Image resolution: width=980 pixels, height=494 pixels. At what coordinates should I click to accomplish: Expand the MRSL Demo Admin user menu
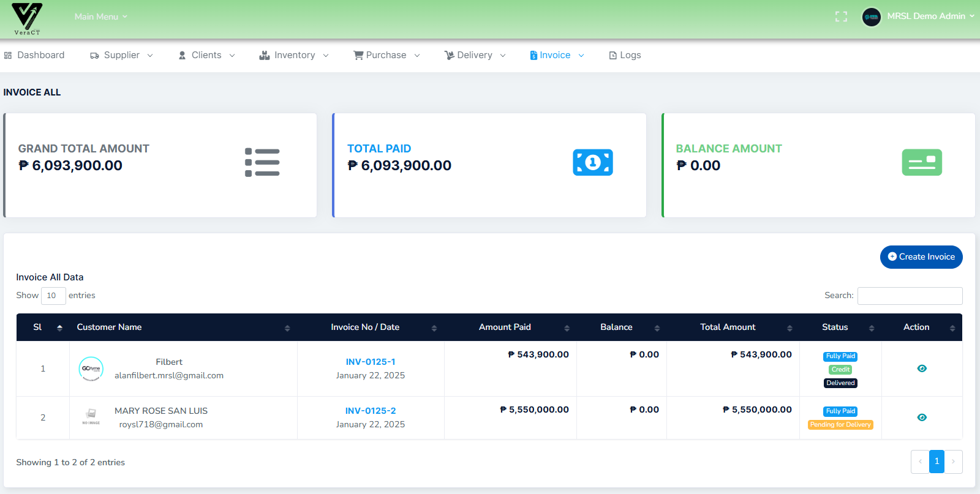click(x=930, y=17)
